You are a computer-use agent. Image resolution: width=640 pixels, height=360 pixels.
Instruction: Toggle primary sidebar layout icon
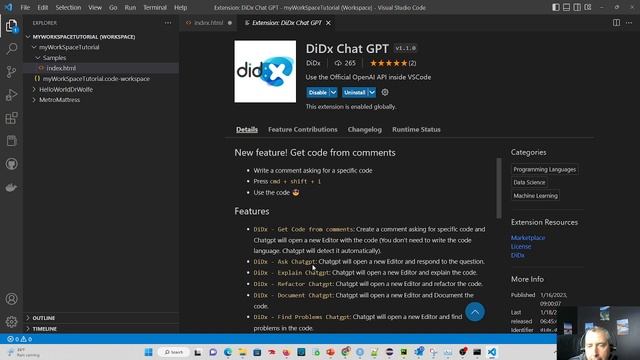[x=556, y=7]
